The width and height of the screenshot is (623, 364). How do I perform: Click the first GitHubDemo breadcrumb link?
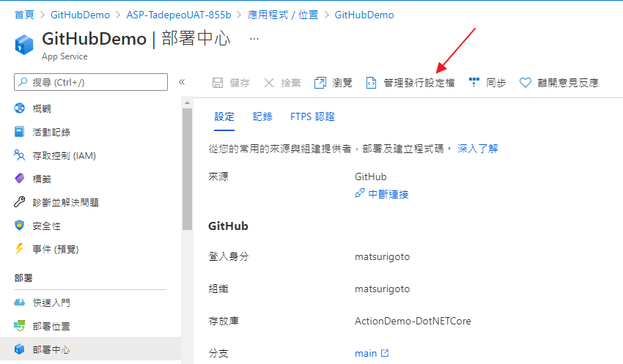coord(81,15)
